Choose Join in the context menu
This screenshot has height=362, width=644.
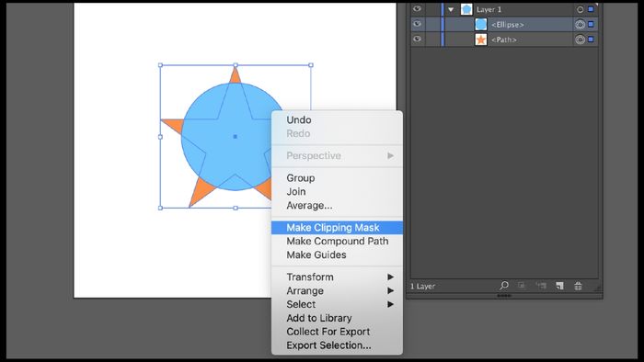point(337,191)
